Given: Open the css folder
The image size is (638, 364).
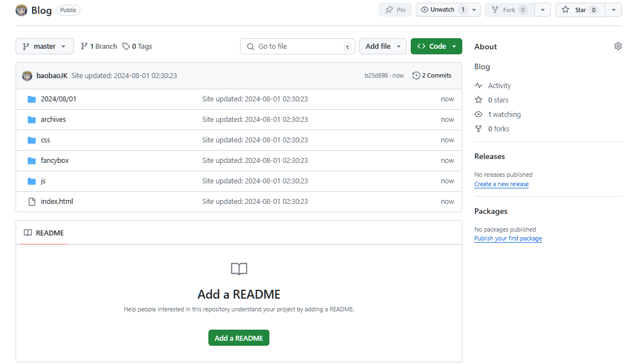Looking at the screenshot, I should [x=45, y=140].
